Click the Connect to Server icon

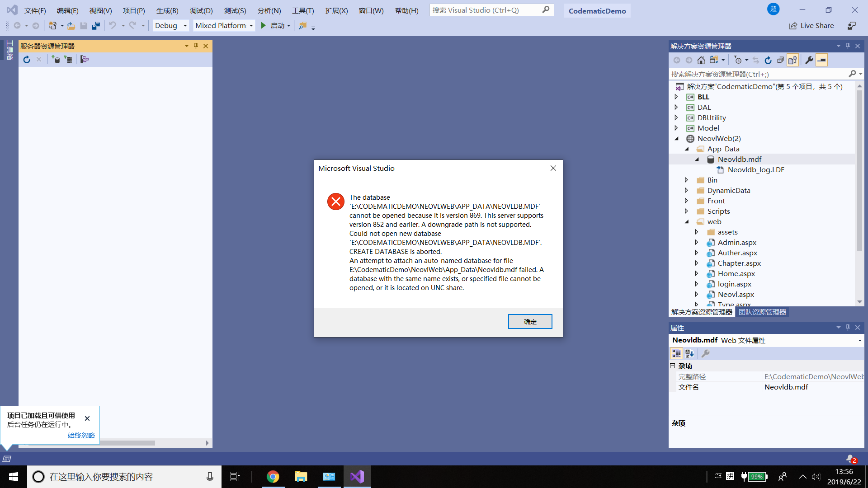68,59
